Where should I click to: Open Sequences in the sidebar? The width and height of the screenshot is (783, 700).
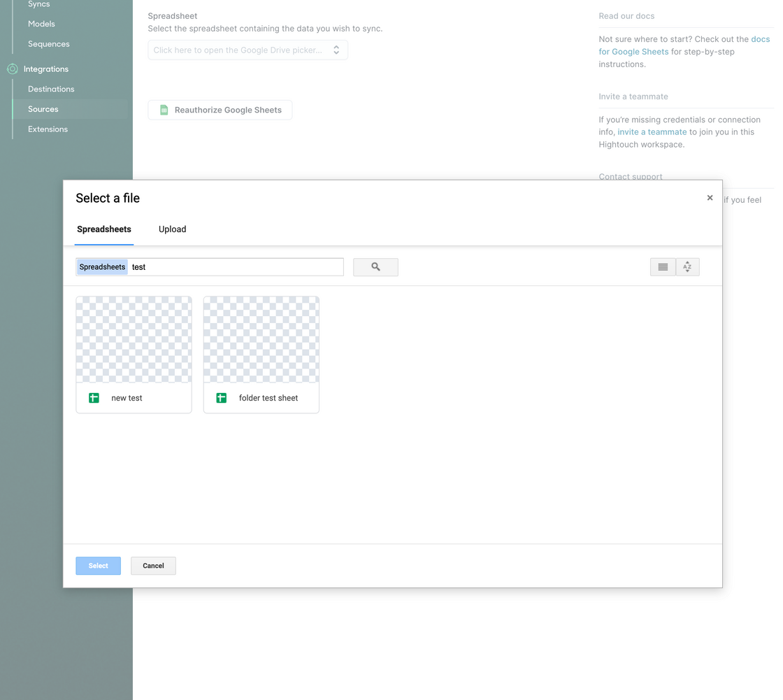click(x=49, y=44)
